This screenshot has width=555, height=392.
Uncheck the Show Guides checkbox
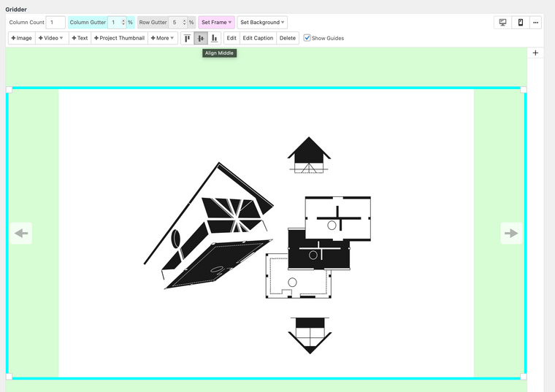click(307, 38)
